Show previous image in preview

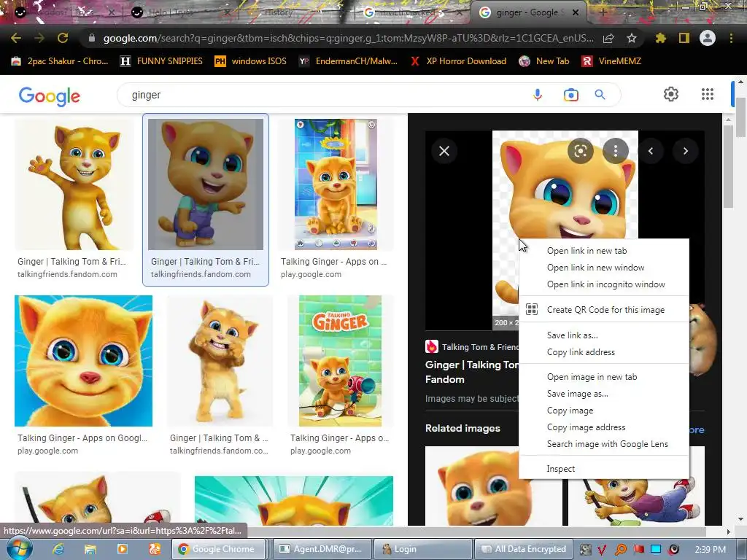[650, 151]
